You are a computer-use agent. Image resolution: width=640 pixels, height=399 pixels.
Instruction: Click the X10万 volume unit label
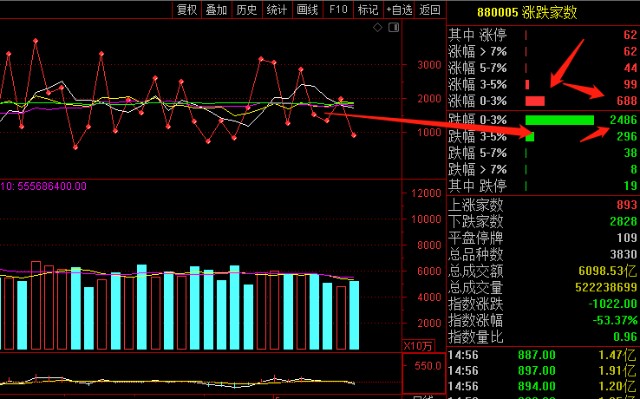418,346
